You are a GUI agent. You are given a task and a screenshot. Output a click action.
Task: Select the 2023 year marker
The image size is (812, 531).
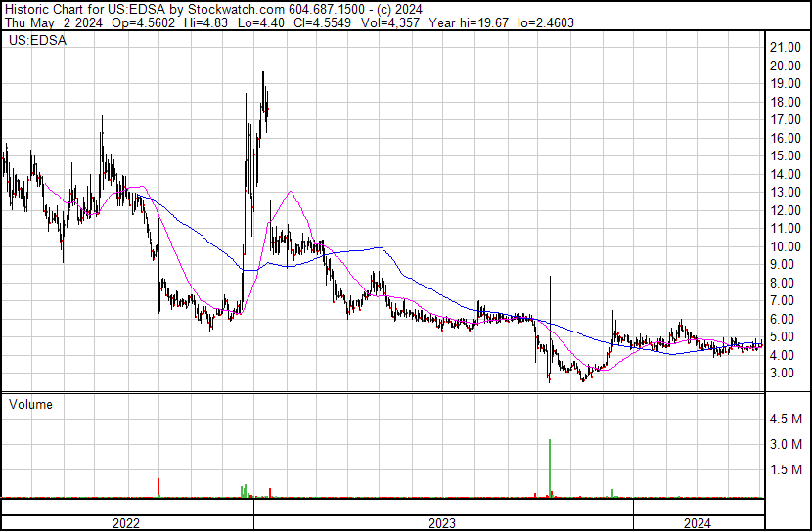pos(442,523)
